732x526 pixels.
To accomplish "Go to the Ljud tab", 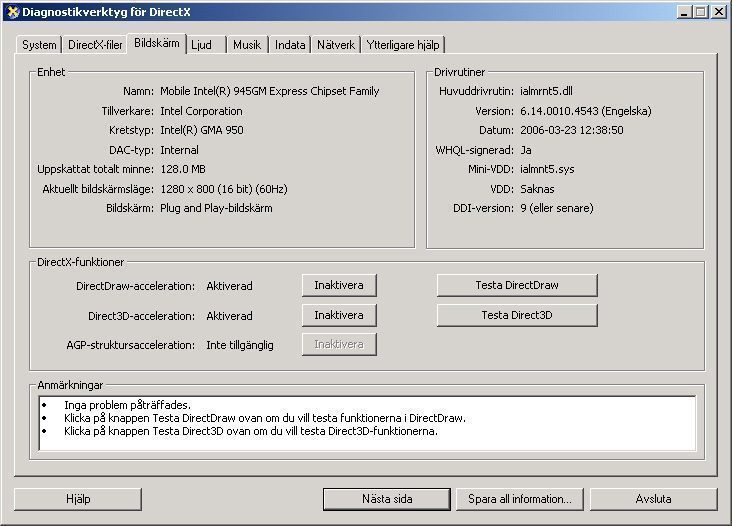I will click(206, 45).
